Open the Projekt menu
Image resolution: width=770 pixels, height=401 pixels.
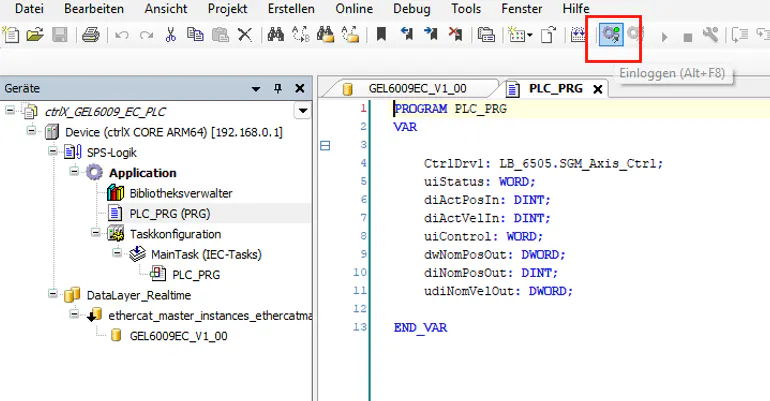click(x=227, y=8)
